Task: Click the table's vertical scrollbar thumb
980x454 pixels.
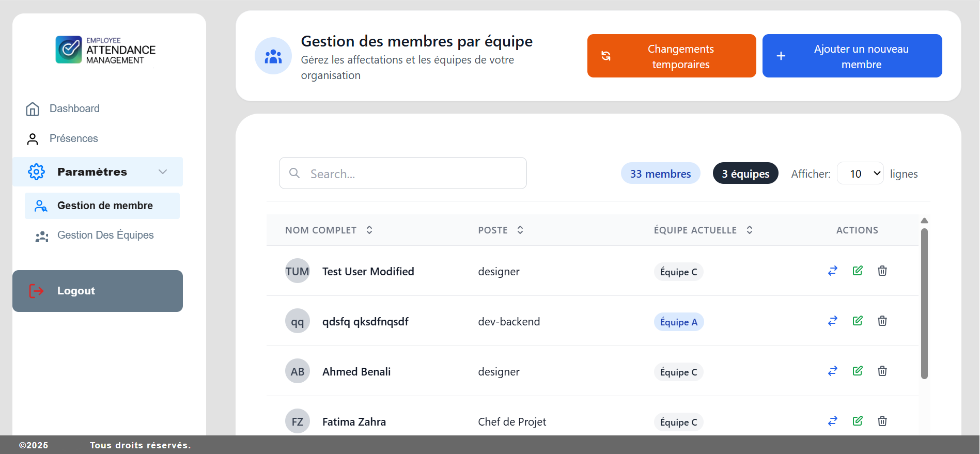Action: [924, 304]
